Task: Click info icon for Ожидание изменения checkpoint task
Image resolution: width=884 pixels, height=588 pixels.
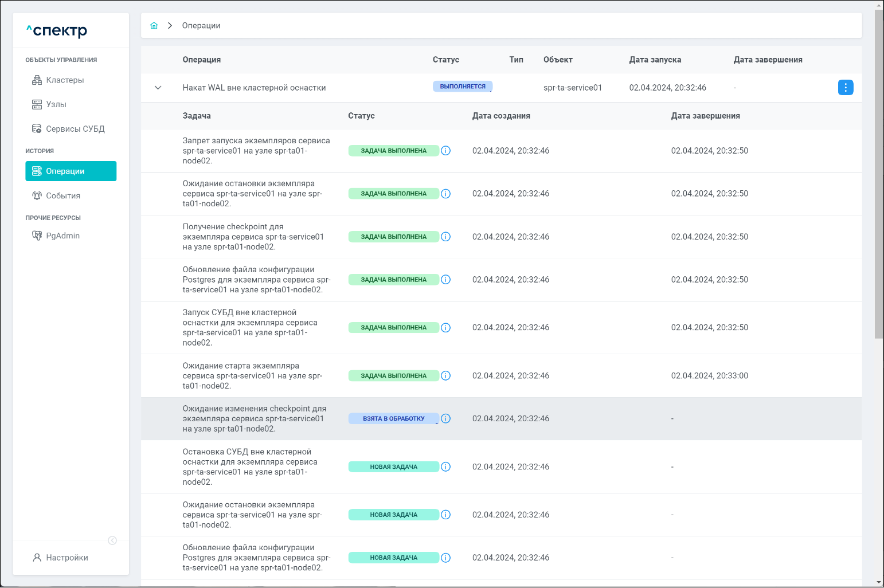Action: (445, 418)
